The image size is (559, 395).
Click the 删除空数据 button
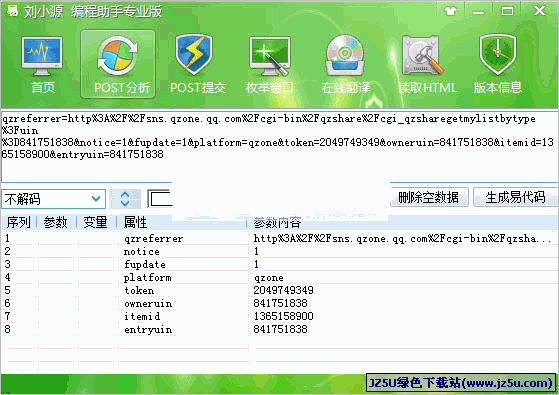click(429, 197)
